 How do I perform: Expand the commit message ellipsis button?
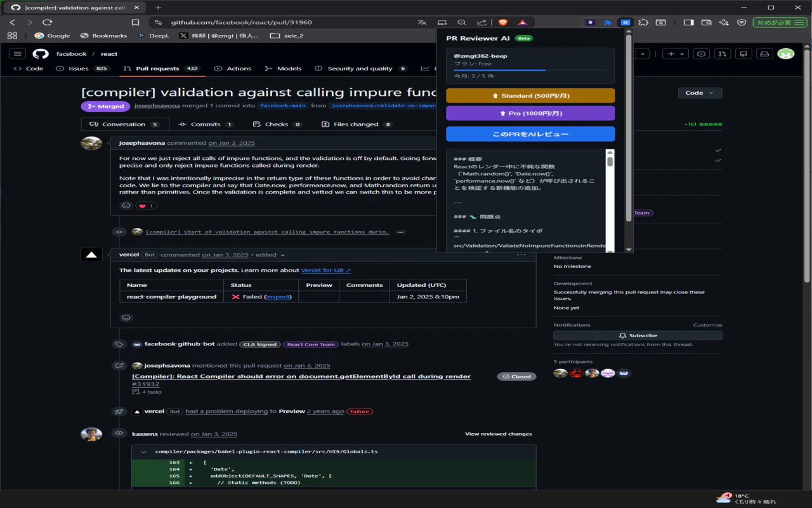(x=400, y=232)
